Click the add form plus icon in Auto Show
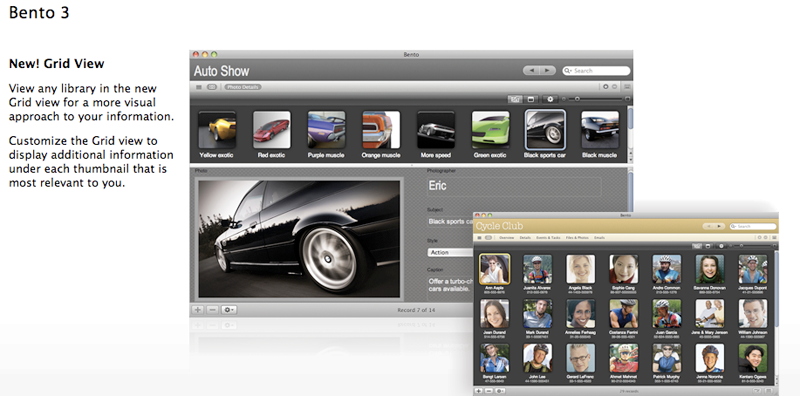800x396 pixels. click(x=606, y=87)
